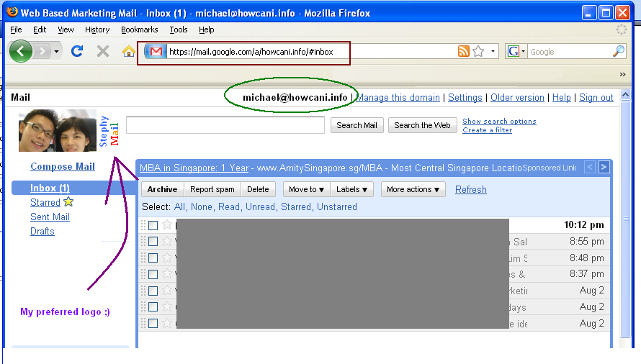
Task: Open the Help menu in menu bar
Action: click(207, 29)
